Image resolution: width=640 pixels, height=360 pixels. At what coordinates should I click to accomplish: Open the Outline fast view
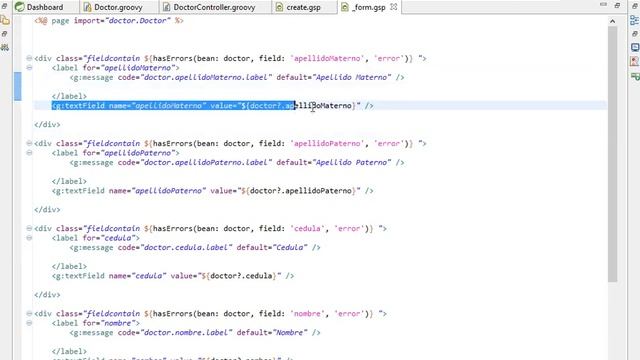pyautogui.click(x=635, y=20)
